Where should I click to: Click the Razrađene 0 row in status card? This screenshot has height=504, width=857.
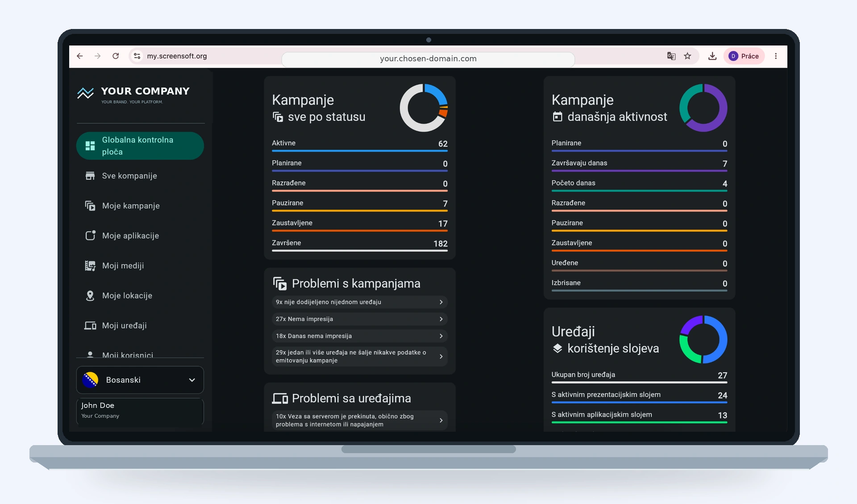point(360,185)
